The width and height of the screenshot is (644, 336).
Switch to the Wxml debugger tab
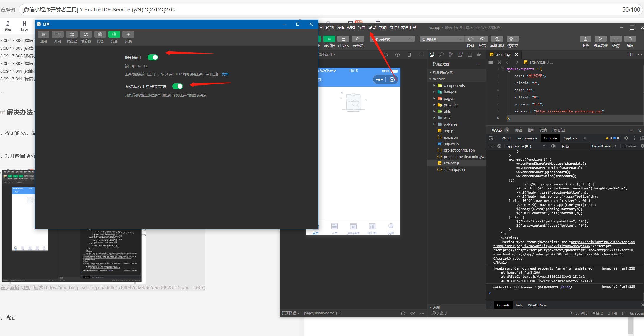[506, 138]
